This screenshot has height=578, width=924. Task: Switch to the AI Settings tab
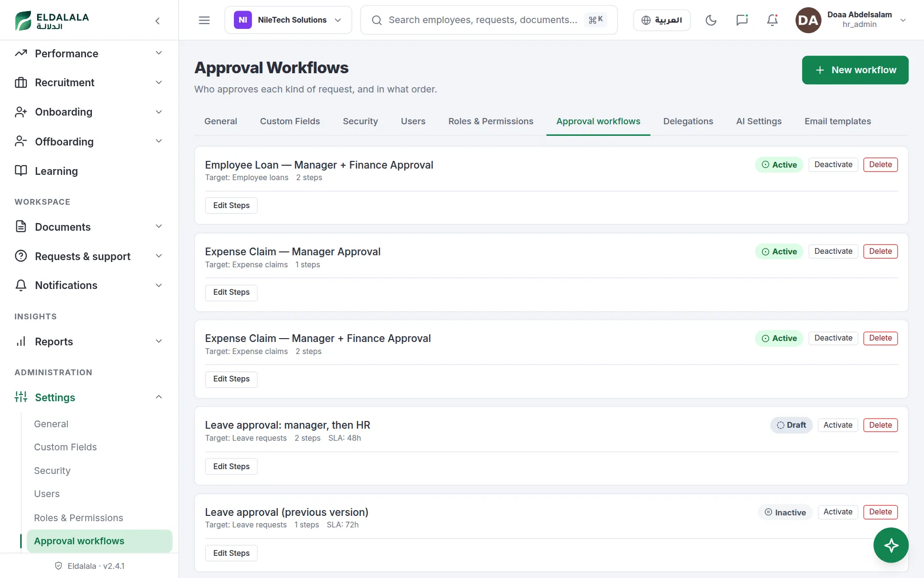coord(759,121)
